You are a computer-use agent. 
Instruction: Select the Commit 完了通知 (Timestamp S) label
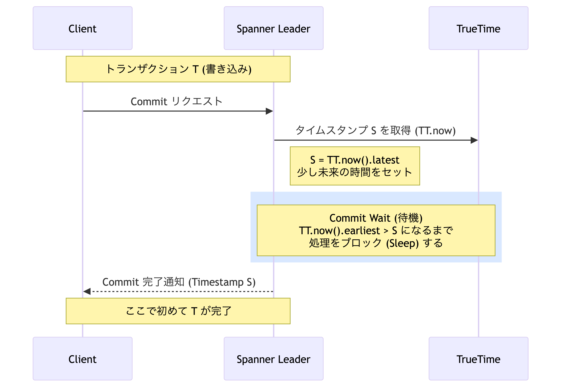179,282
